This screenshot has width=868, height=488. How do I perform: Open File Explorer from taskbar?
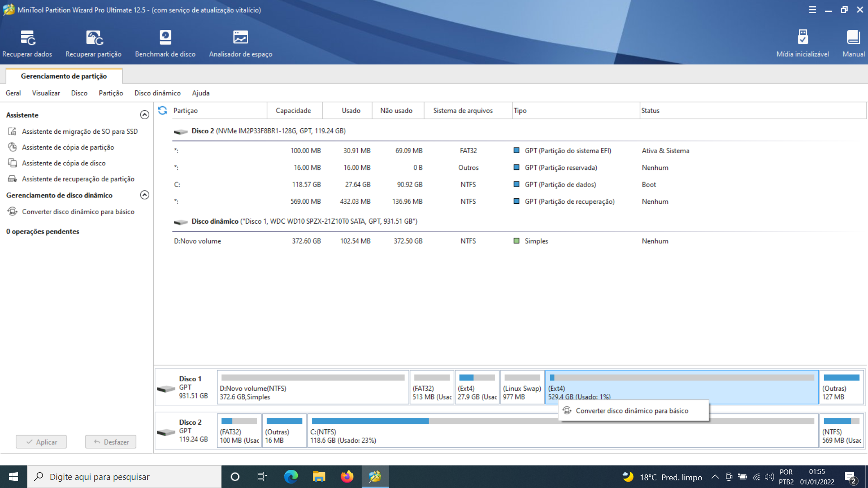point(319,477)
